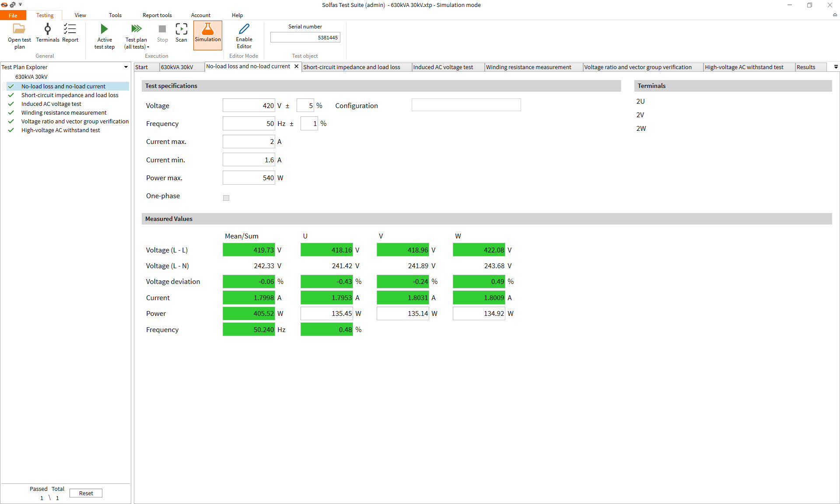
Task: Collapse the ribbon with the top-right chevron
Action: [835, 15]
